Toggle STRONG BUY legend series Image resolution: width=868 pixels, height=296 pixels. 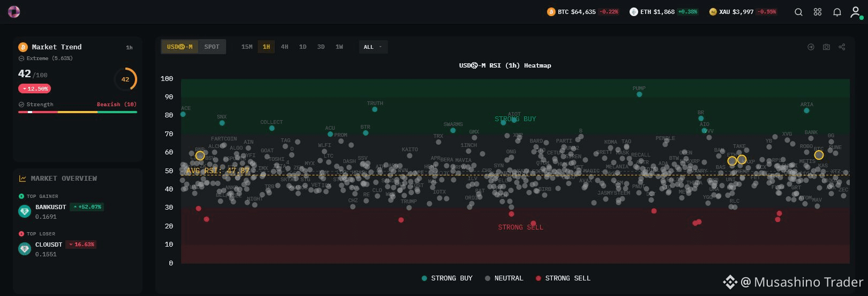pyautogui.click(x=447, y=278)
